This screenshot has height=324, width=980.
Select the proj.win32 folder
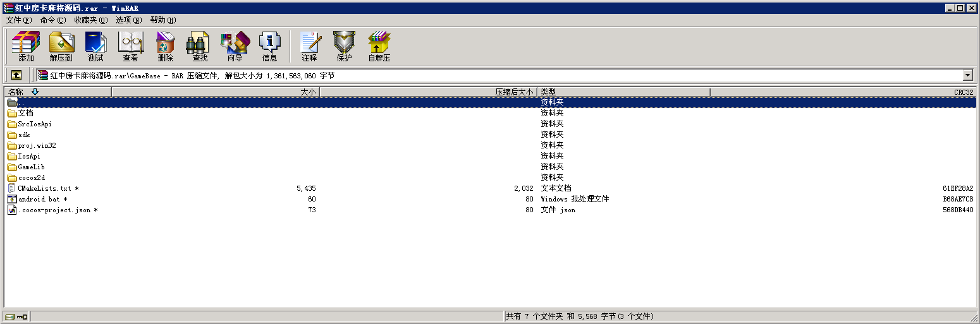tap(37, 145)
